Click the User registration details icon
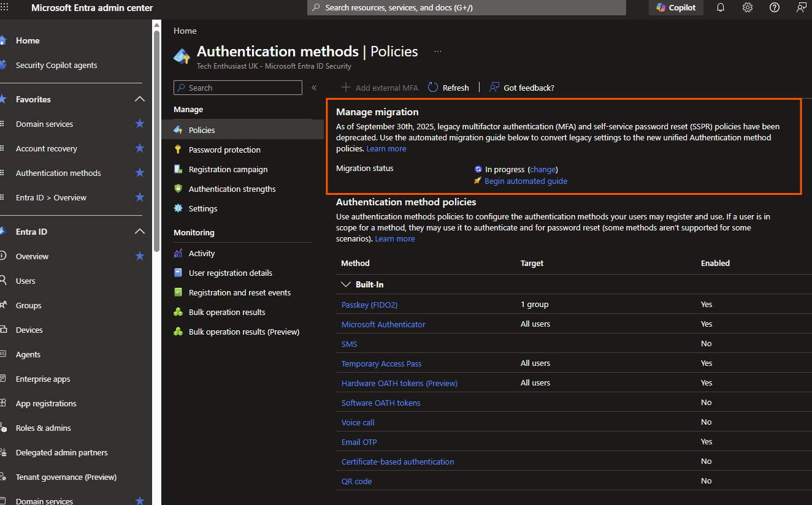Screen dimensions: 812x505 pos(178,273)
